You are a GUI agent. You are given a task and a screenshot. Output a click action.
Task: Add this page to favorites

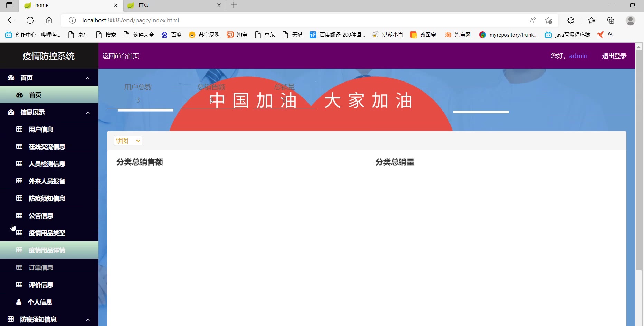(x=548, y=20)
